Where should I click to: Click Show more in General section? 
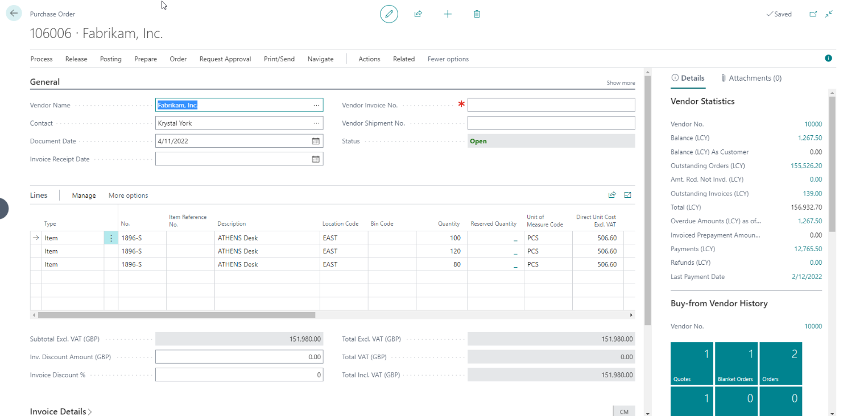tap(621, 83)
